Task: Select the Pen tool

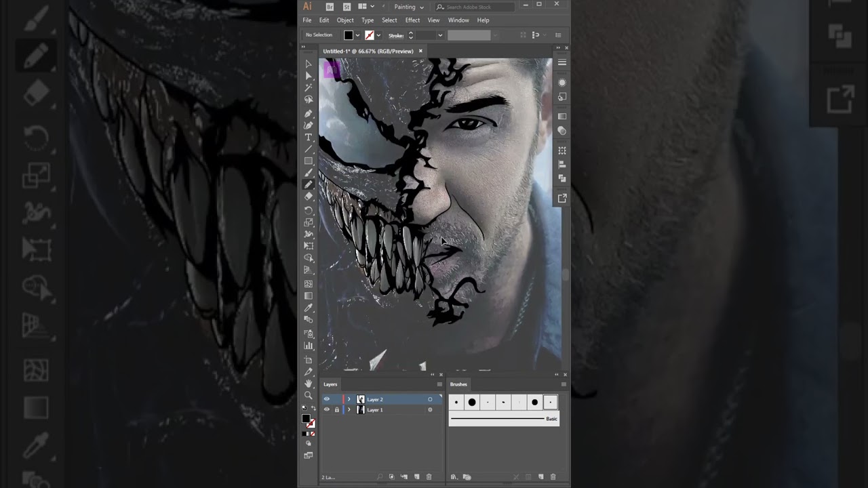Action: click(x=309, y=113)
